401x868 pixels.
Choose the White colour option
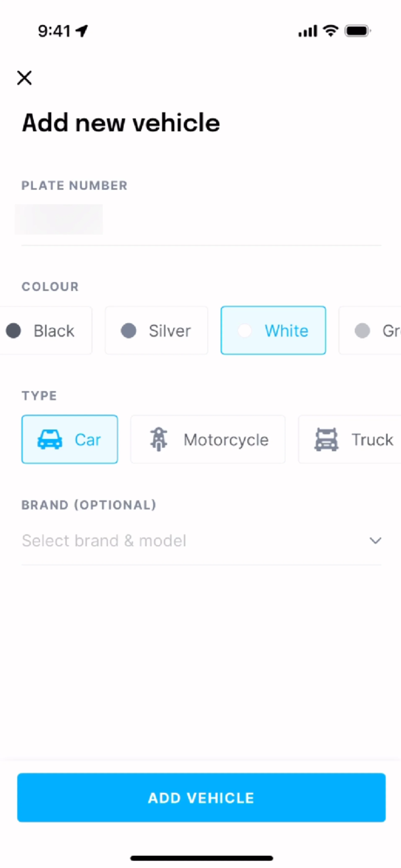pos(273,331)
